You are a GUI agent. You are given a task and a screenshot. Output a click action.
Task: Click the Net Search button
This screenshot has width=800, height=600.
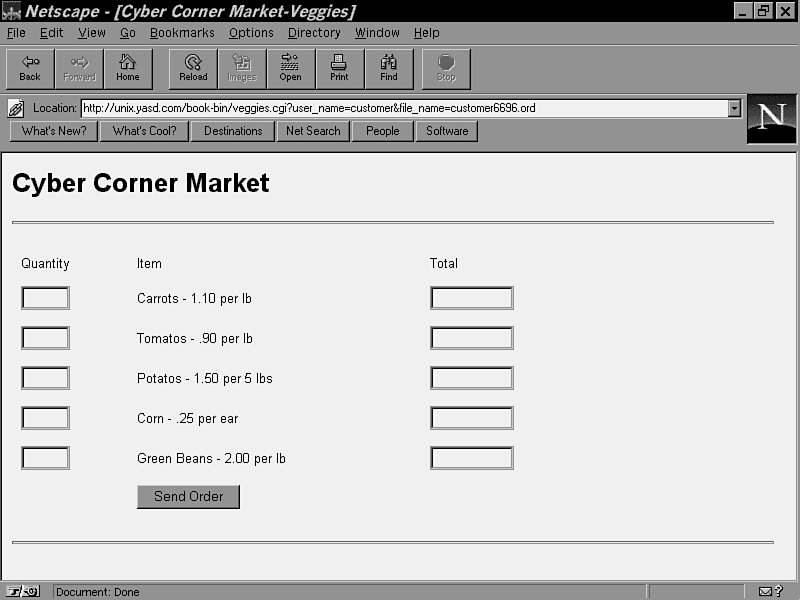pyautogui.click(x=313, y=131)
